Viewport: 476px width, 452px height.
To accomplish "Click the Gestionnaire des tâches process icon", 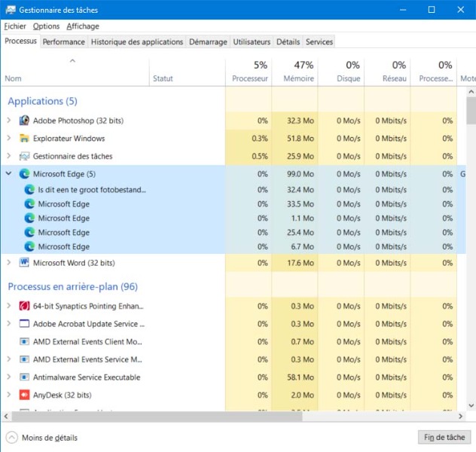I will [x=24, y=157].
